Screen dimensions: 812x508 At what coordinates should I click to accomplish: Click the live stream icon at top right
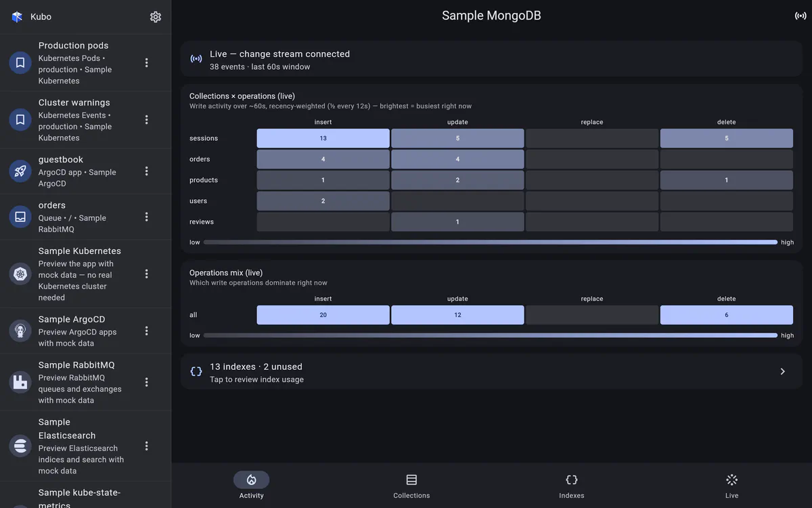click(x=800, y=16)
